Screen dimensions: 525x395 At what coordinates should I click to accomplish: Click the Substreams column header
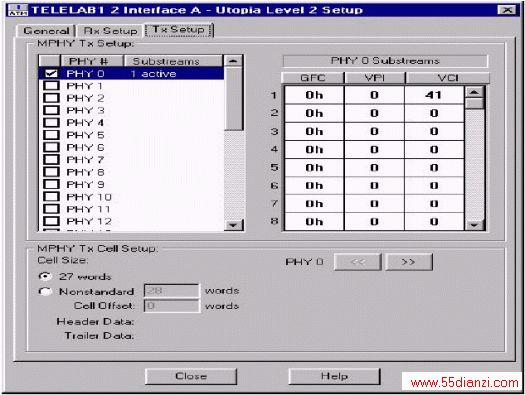pyautogui.click(x=173, y=61)
